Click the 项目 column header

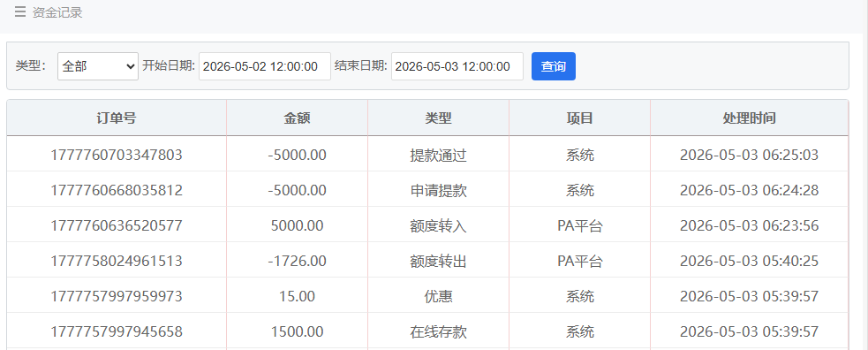tap(579, 118)
